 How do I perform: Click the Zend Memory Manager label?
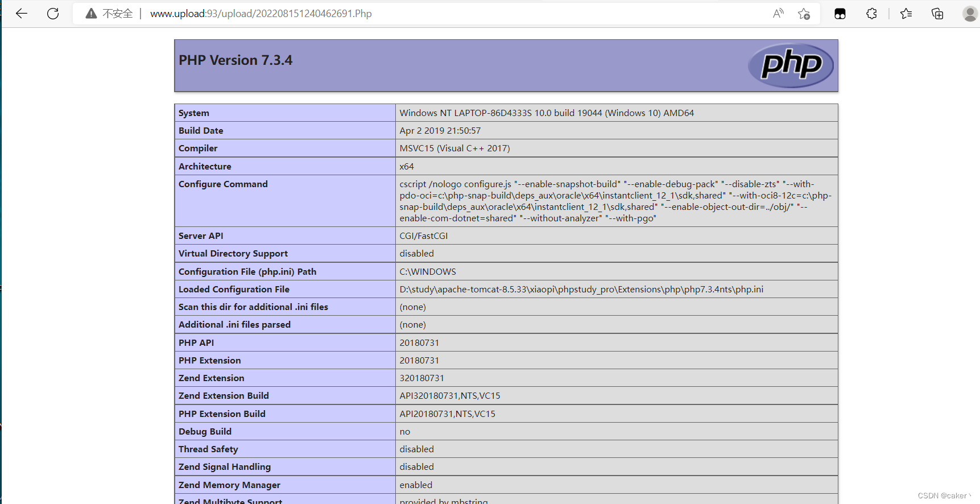(x=229, y=485)
